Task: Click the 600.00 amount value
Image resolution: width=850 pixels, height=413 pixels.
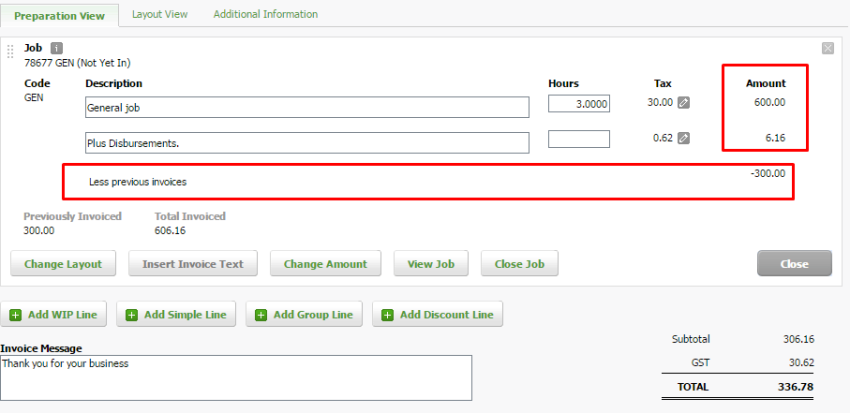Action: tap(770, 102)
